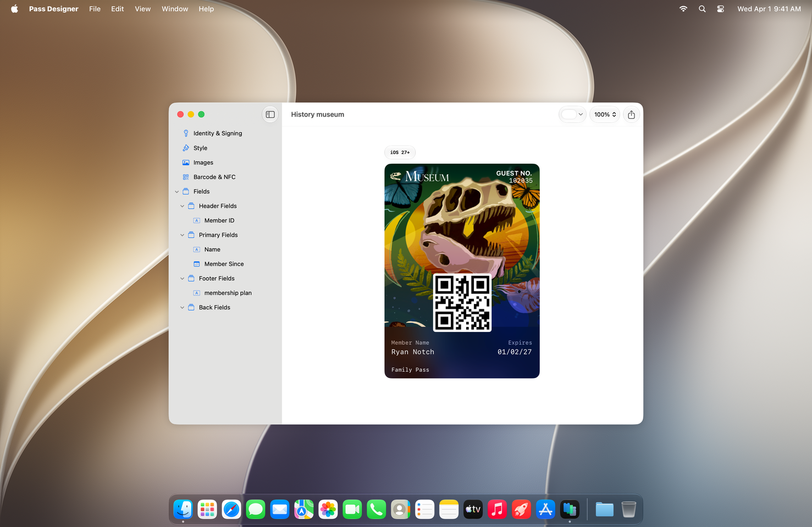Open the appearance color dropdown in toolbar
The height and width of the screenshot is (527, 812).
pyautogui.click(x=572, y=114)
